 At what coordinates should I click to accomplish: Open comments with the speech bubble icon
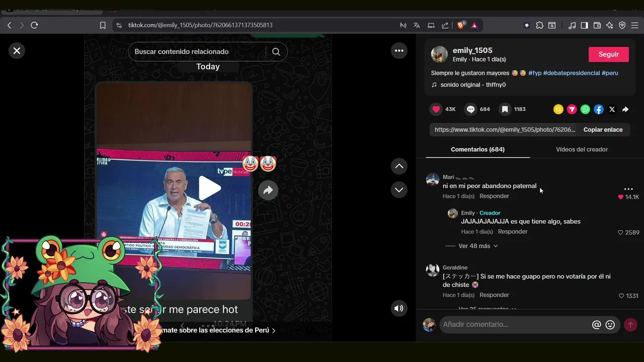click(471, 109)
